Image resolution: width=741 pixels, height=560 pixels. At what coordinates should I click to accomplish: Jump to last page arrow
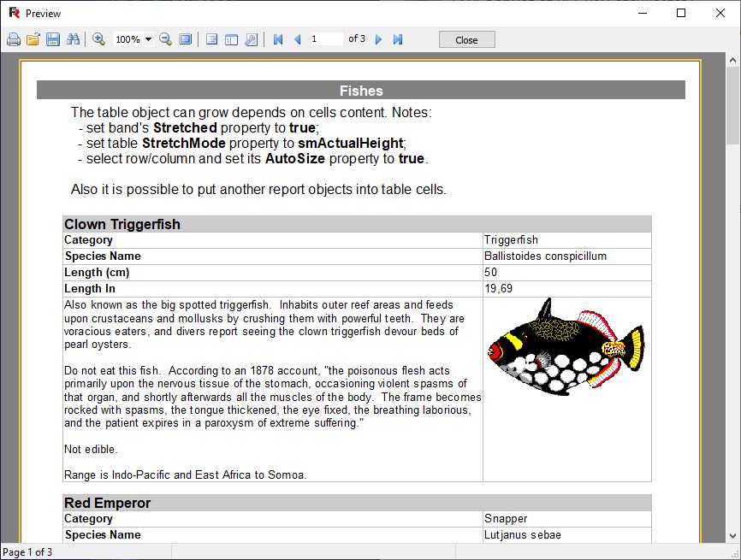pos(397,39)
